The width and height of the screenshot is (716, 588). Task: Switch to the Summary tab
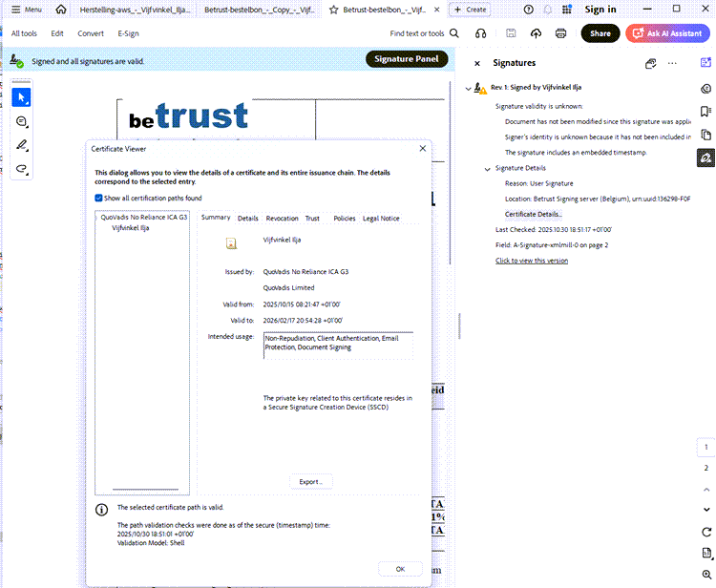coord(216,218)
